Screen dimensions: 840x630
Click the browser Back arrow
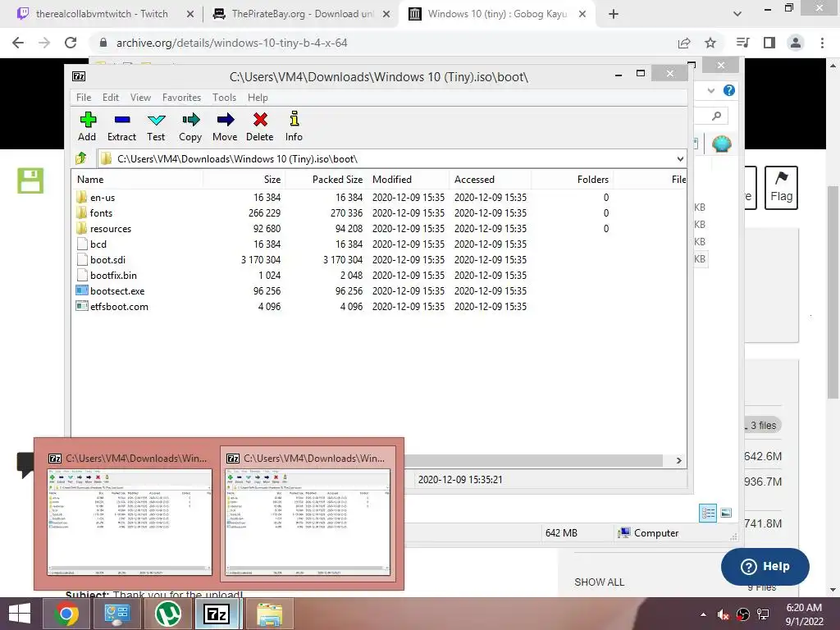coord(18,43)
